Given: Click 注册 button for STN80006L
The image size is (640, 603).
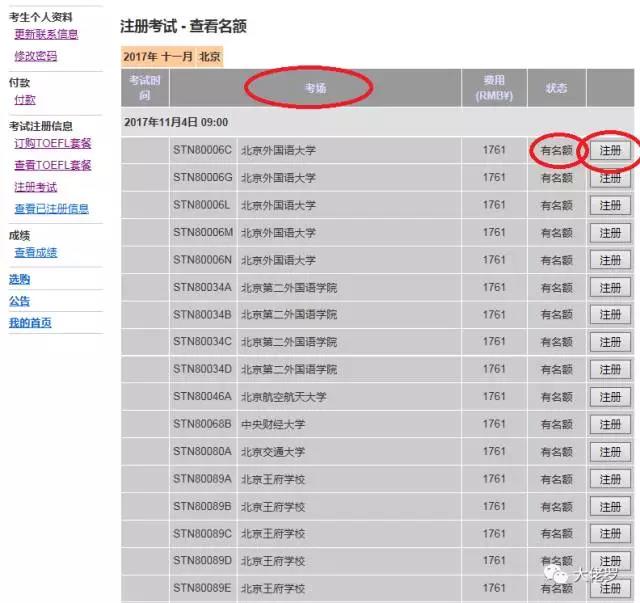Looking at the screenshot, I should click(x=610, y=205).
